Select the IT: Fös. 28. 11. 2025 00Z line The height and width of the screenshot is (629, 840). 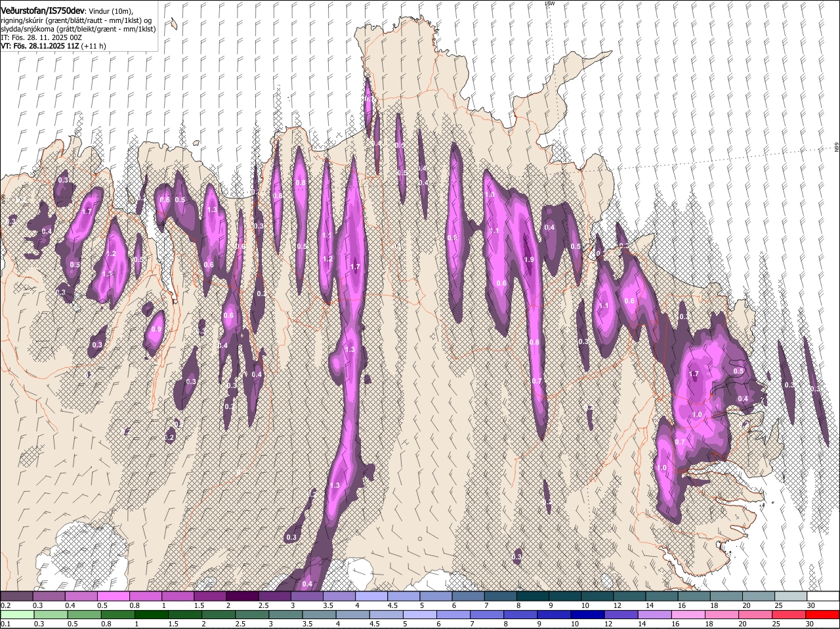tap(41, 37)
